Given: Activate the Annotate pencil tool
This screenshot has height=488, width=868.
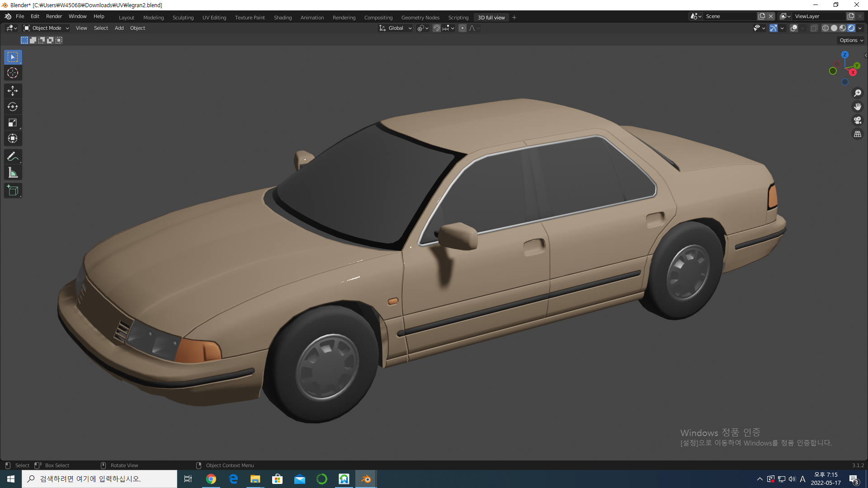Looking at the screenshot, I should click(13, 157).
